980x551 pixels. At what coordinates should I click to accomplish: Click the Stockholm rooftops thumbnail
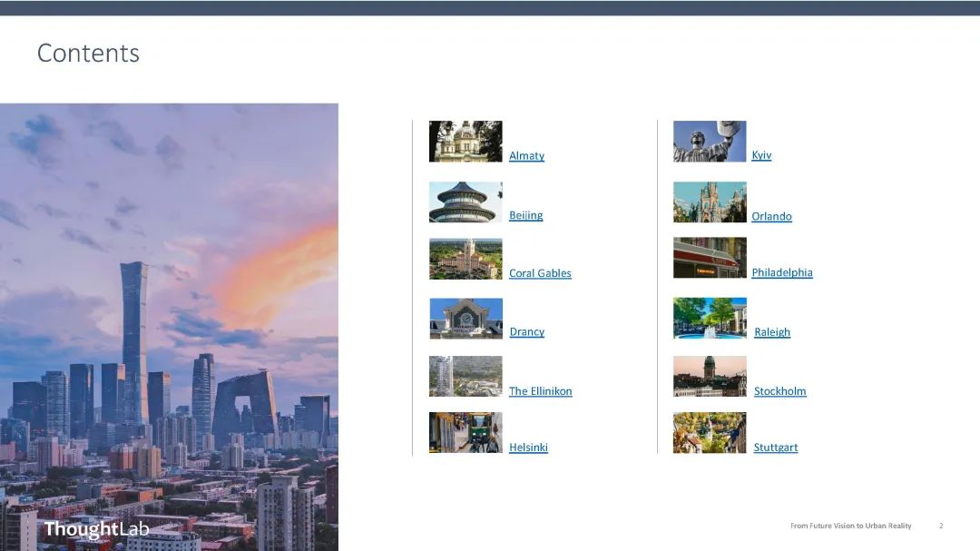point(710,376)
